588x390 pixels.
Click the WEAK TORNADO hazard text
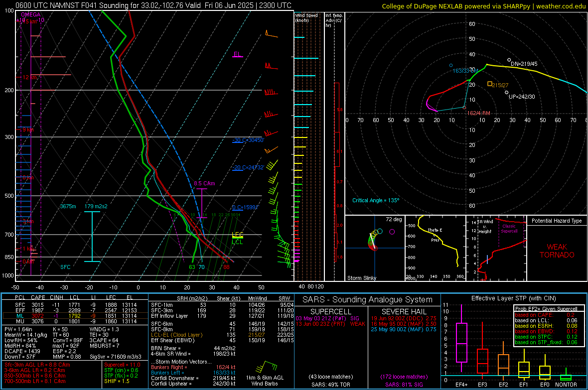557,251
